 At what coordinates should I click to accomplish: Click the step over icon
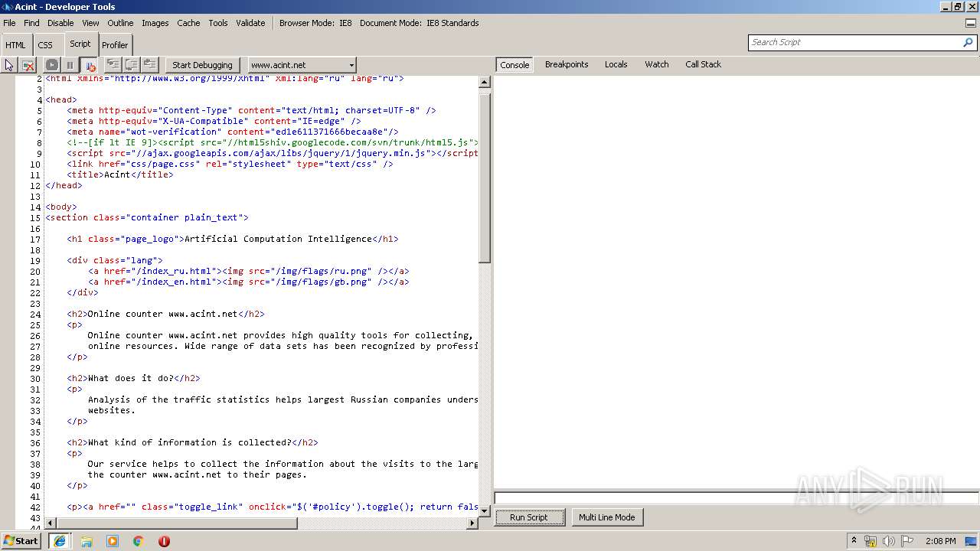tap(132, 65)
